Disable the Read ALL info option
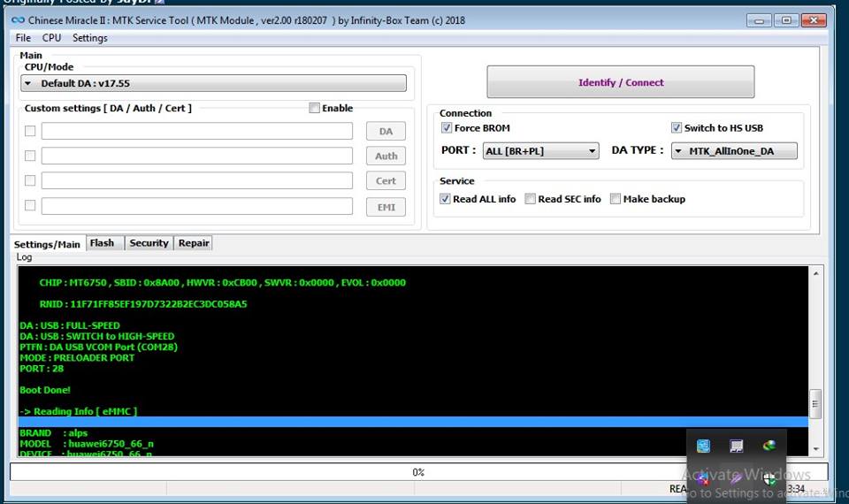Viewport: 849px width, 504px height. click(x=445, y=199)
